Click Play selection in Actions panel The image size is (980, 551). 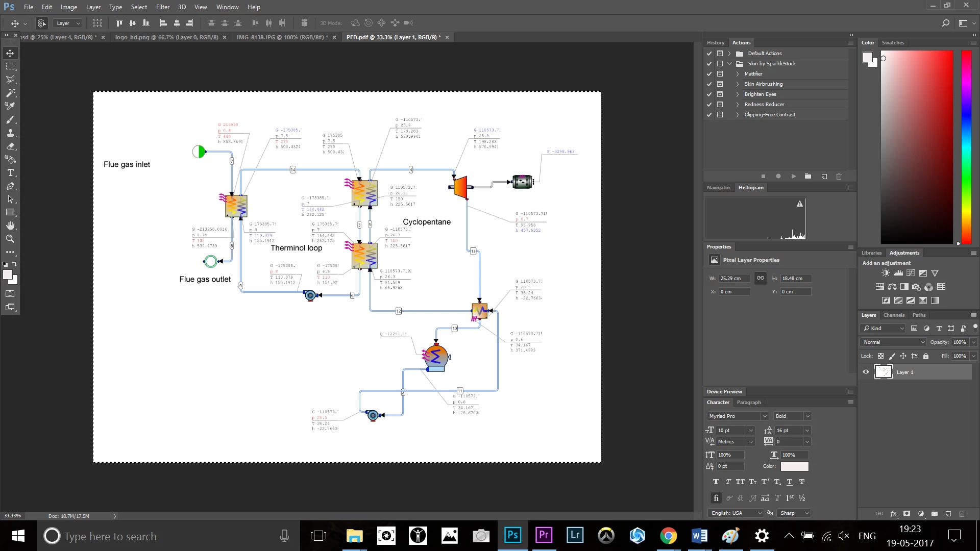793,177
